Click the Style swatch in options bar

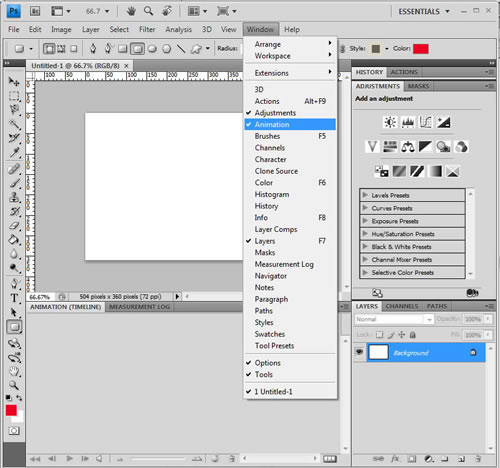376,49
